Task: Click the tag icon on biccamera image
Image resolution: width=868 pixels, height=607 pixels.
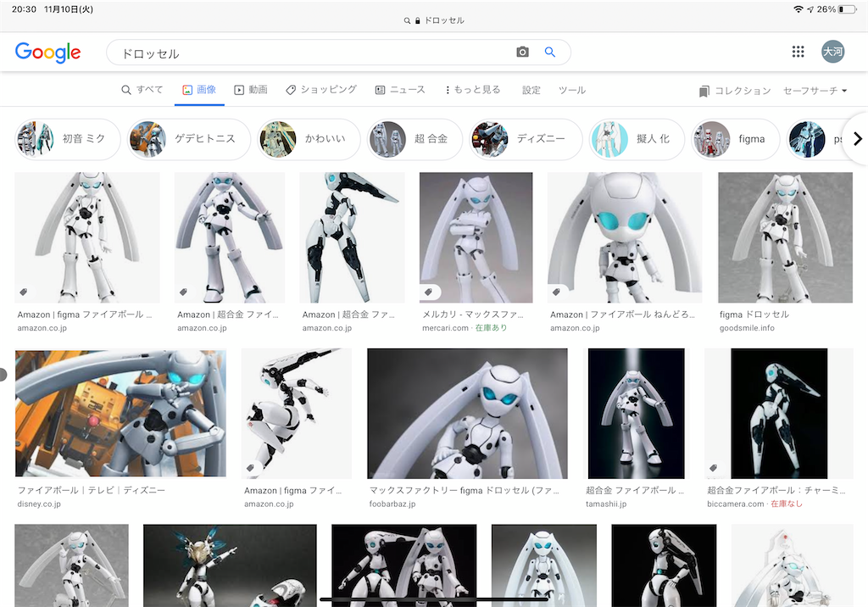Action: tap(714, 467)
